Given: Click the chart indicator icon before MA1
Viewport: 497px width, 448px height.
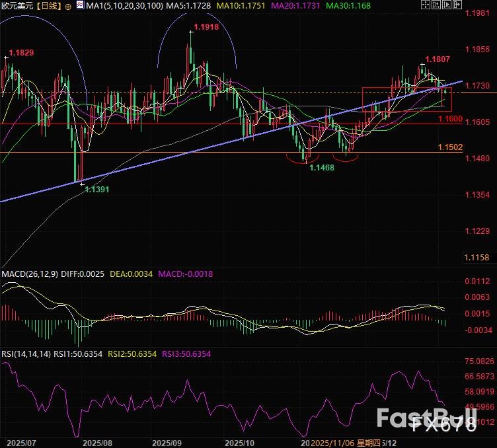Looking at the screenshot, I should click(x=80, y=5).
